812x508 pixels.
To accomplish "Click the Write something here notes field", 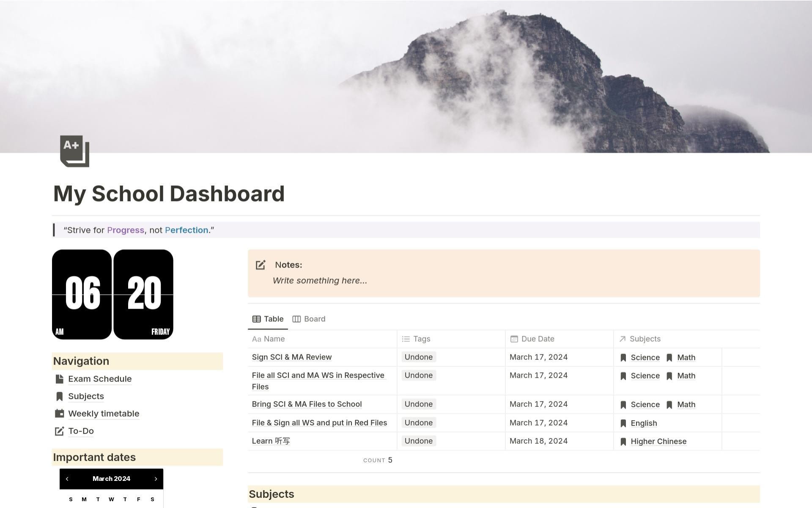I will click(x=320, y=281).
